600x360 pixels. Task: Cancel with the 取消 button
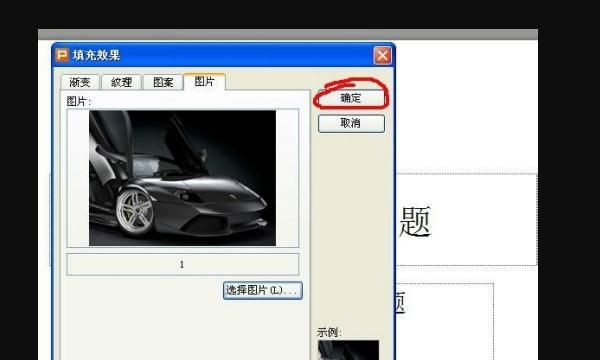click(x=351, y=123)
